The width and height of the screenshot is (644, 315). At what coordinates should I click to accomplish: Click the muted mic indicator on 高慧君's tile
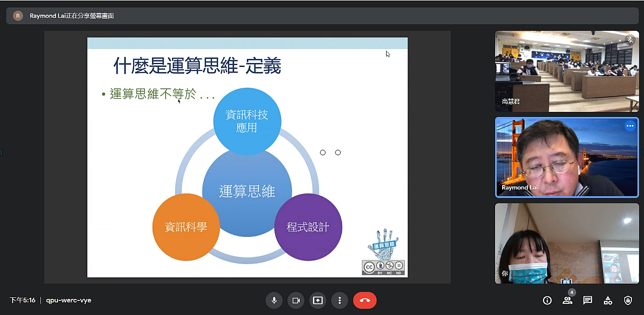(630, 39)
